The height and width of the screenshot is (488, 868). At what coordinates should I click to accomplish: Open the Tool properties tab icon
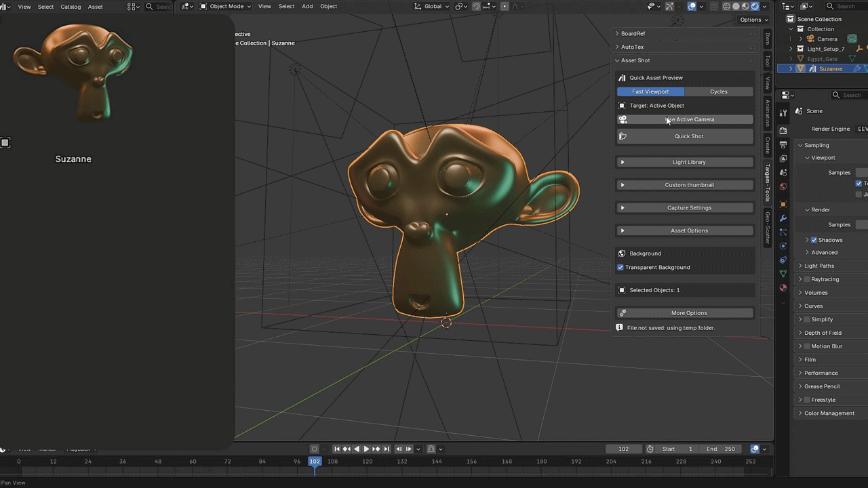[x=783, y=113]
